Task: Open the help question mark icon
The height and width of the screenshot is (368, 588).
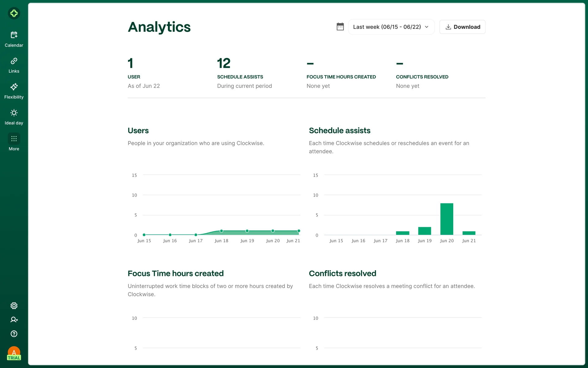Action: point(14,334)
